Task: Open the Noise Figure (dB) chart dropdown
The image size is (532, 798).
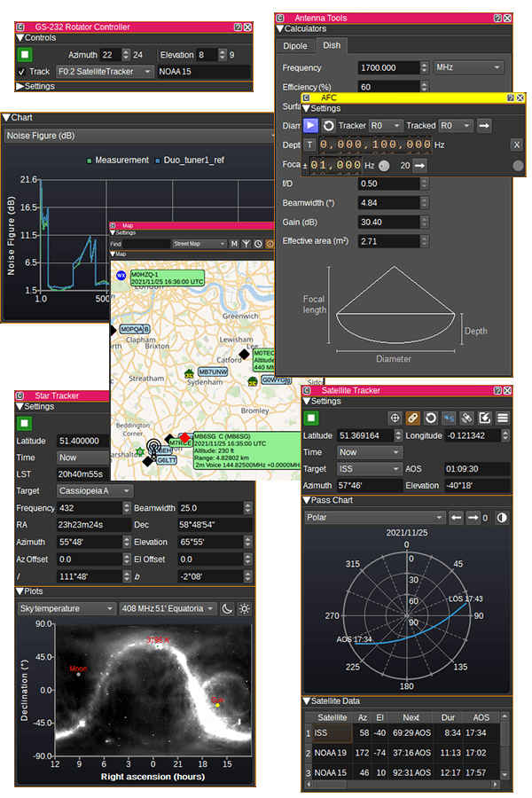Action: pos(139,136)
